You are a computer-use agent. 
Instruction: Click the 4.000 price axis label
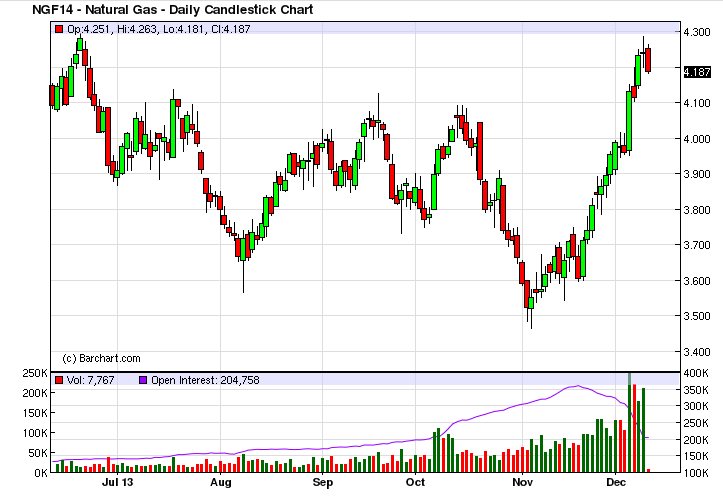pos(697,139)
